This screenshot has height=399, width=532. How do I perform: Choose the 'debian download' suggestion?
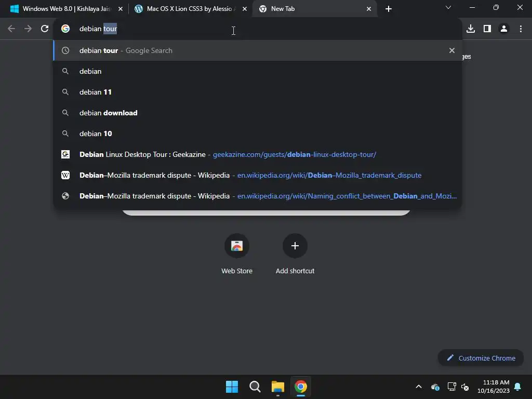[x=258, y=113]
